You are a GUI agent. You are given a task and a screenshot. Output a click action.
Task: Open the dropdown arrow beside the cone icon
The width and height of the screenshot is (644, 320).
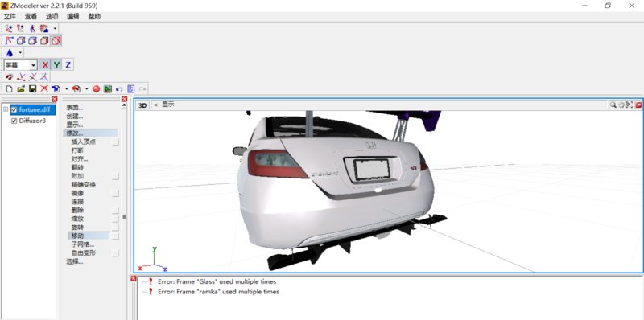20,53
